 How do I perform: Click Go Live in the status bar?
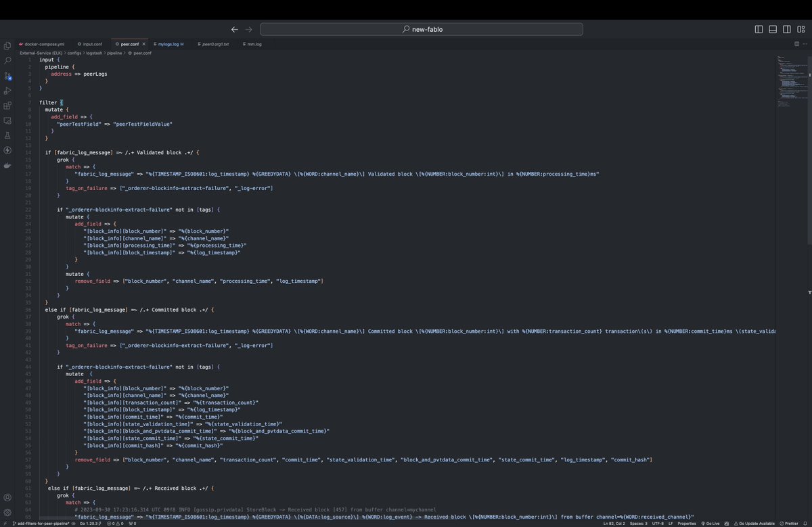click(711, 523)
